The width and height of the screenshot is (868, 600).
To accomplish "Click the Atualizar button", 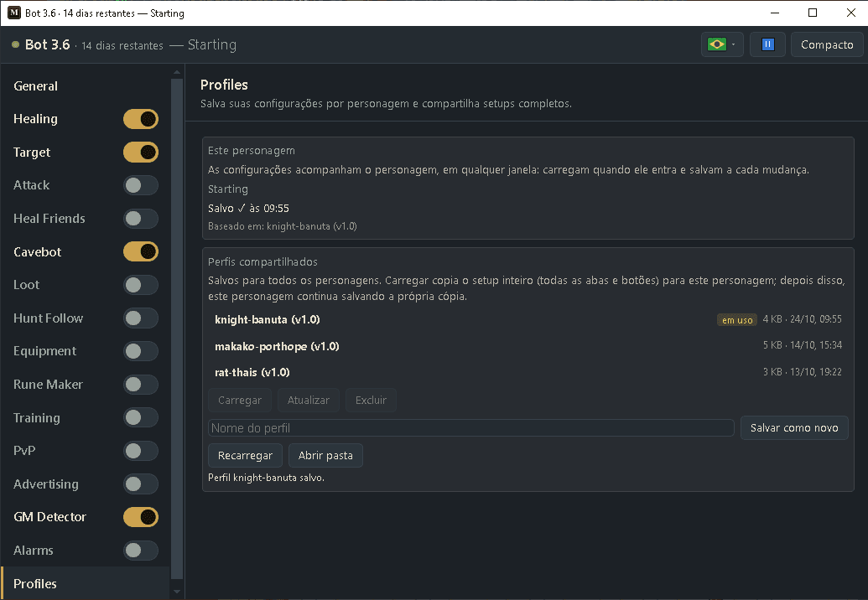I will coord(309,401).
